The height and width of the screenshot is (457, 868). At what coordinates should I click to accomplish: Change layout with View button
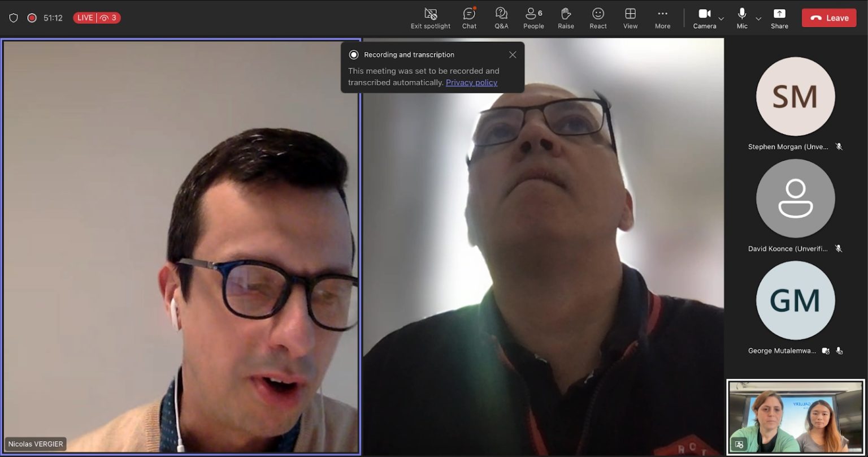(x=630, y=18)
